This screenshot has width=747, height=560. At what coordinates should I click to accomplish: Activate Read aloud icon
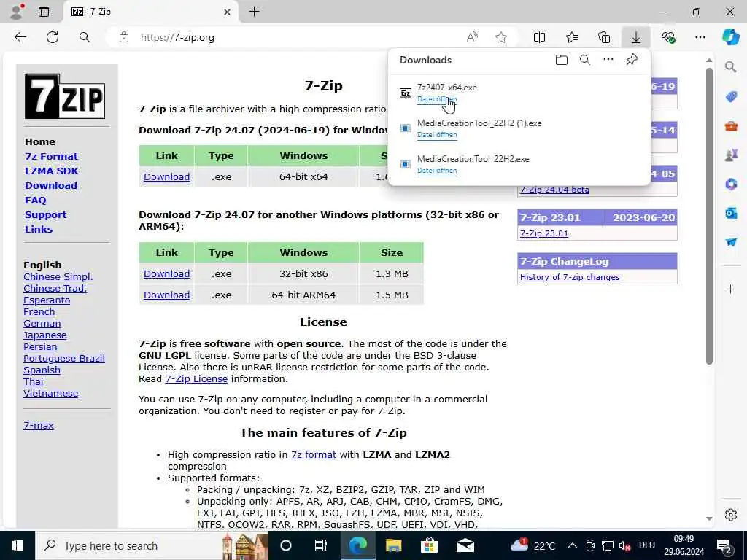coord(472,37)
